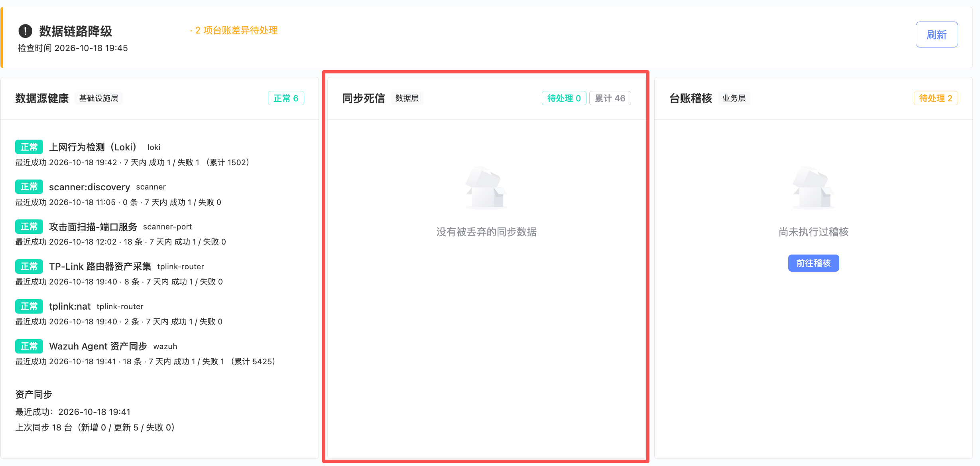Click the TP-Link stats line showing 8 条

[119, 282]
